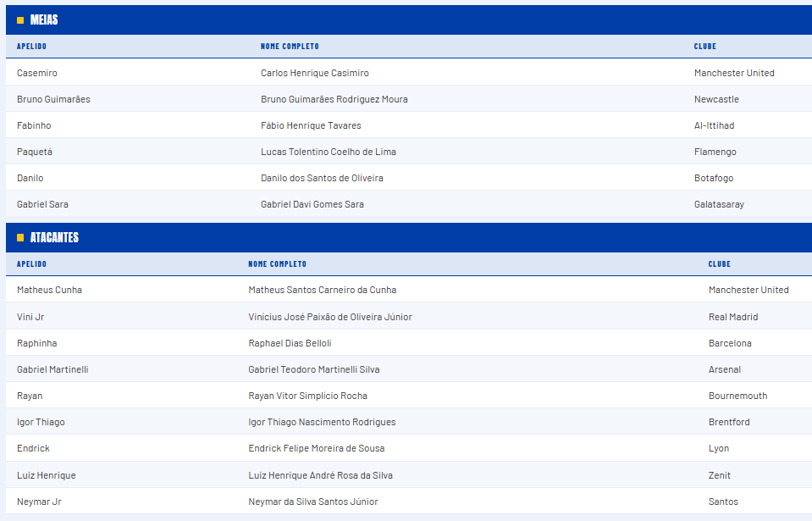Click the Galatasaray club cell

coord(719,204)
